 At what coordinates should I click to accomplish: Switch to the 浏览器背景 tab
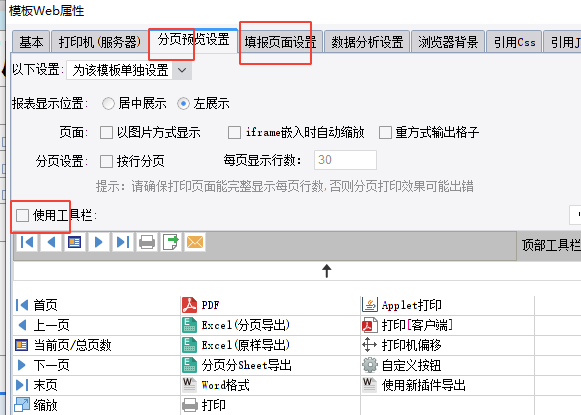[x=448, y=42]
